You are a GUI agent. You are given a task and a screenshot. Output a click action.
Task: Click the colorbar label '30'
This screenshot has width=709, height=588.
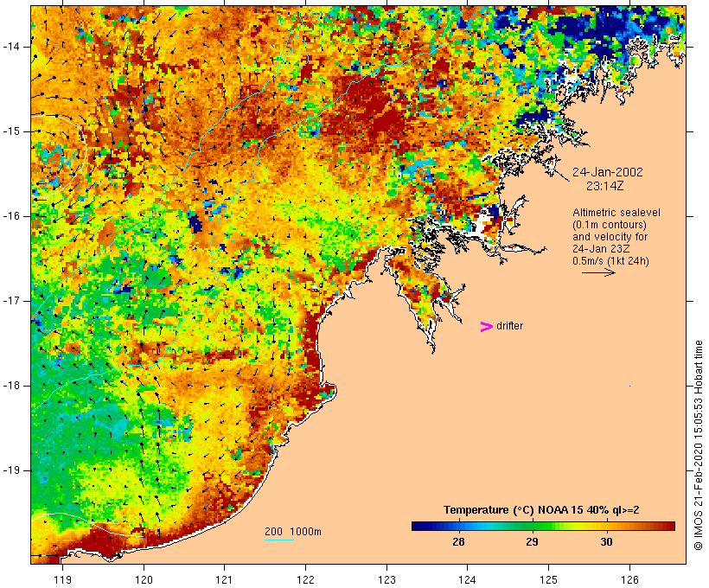606,542
